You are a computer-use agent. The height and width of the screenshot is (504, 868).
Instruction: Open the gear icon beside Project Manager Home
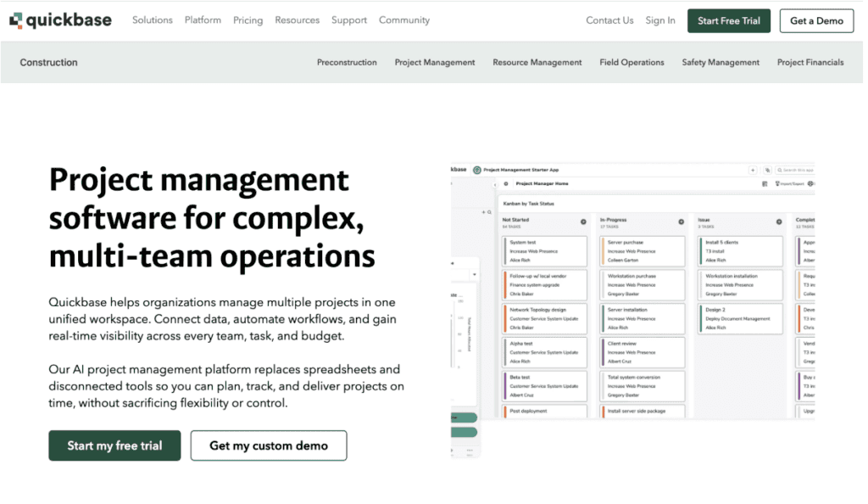click(x=506, y=183)
